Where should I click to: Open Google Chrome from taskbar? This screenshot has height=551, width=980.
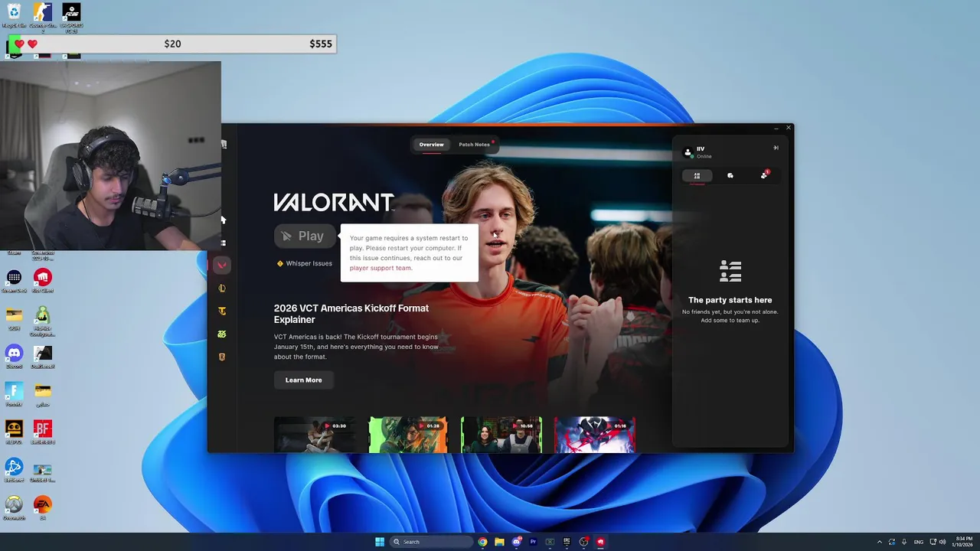coord(482,542)
